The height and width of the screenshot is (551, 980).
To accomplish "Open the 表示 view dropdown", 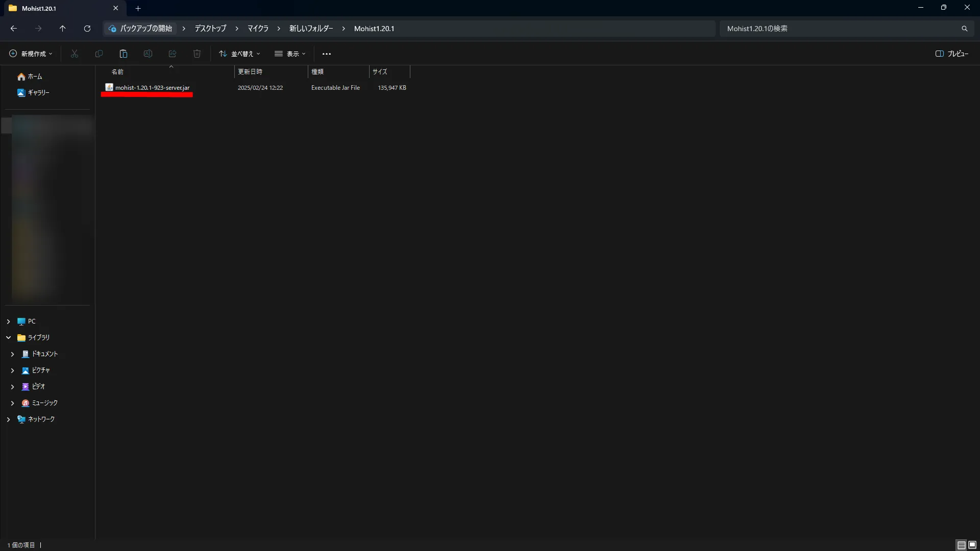I will pyautogui.click(x=290, y=54).
